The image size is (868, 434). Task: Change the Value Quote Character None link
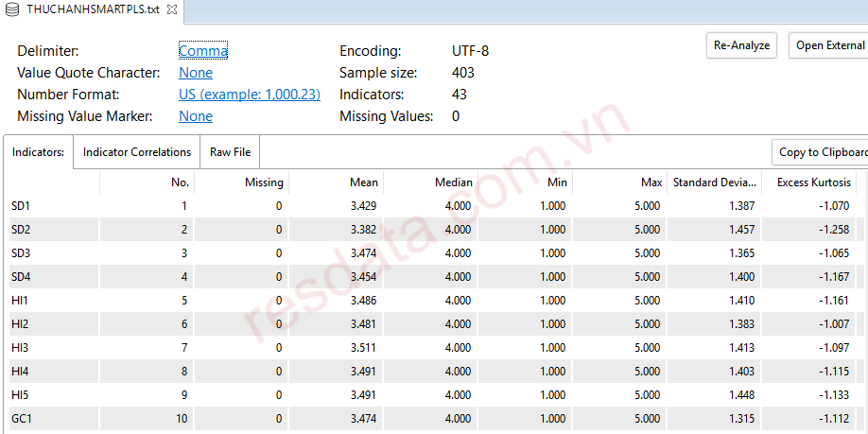tap(195, 73)
